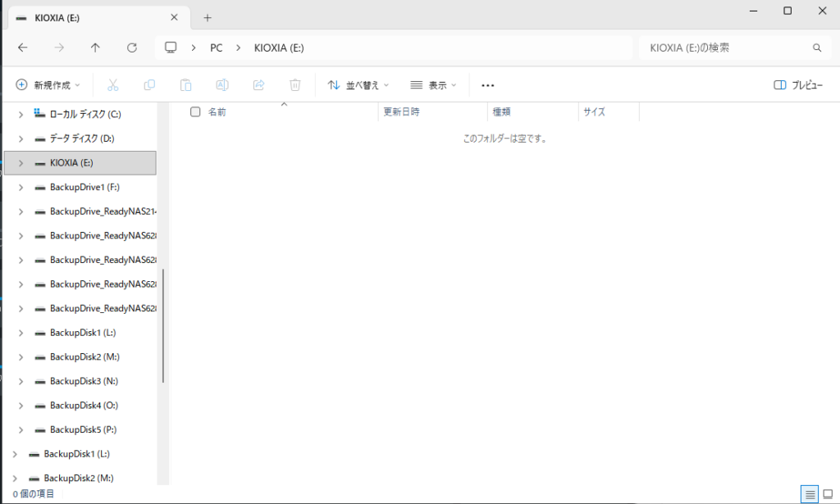
Task: Click PC in the address breadcrumb
Action: pos(216,48)
